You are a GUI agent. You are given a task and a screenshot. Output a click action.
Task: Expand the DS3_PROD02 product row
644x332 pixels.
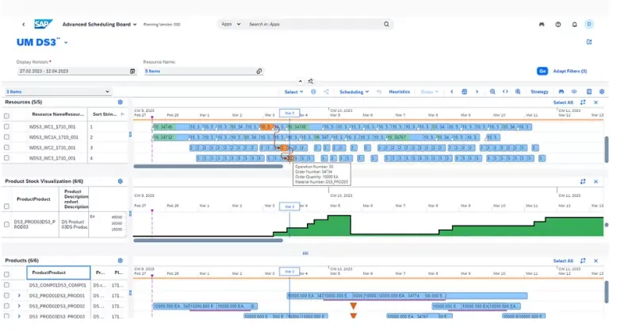point(19,306)
